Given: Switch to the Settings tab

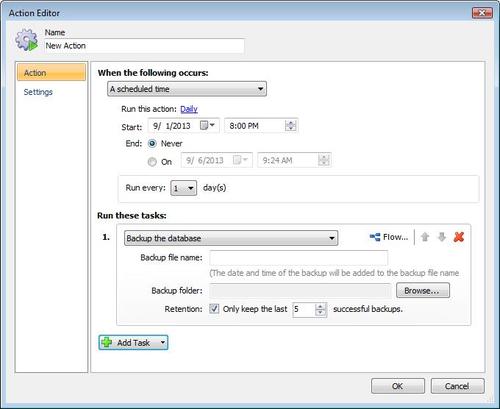Looking at the screenshot, I should click(38, 92).
